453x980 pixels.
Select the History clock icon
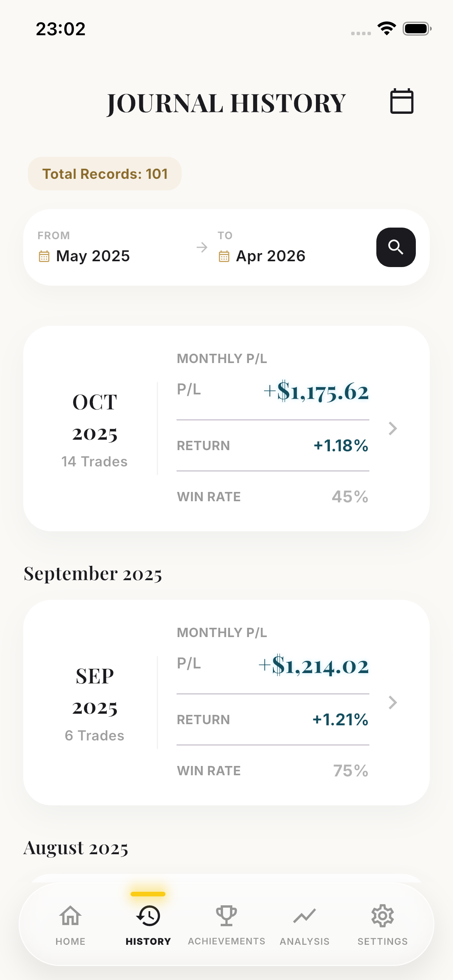pos(148,916)
